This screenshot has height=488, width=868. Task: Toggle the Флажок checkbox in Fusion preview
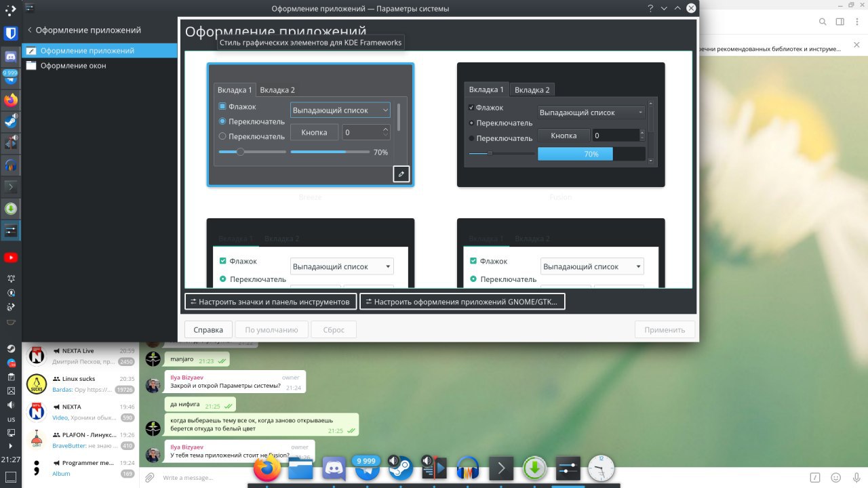pyautogui.click(x=472, y=108)
